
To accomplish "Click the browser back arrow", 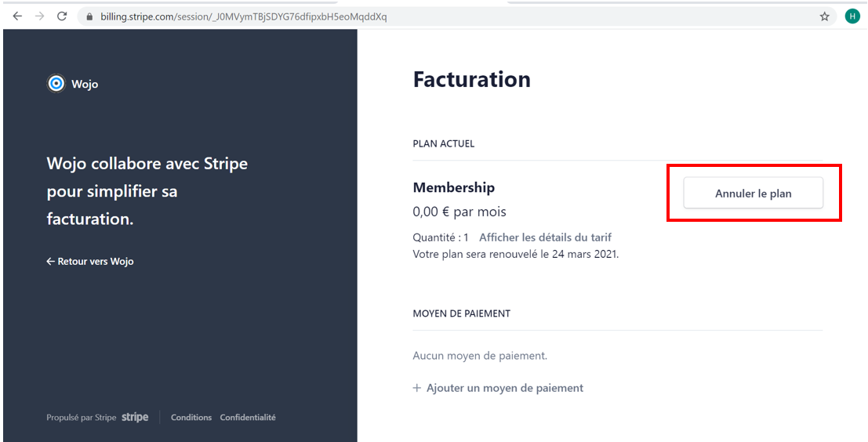I will 17,16.
